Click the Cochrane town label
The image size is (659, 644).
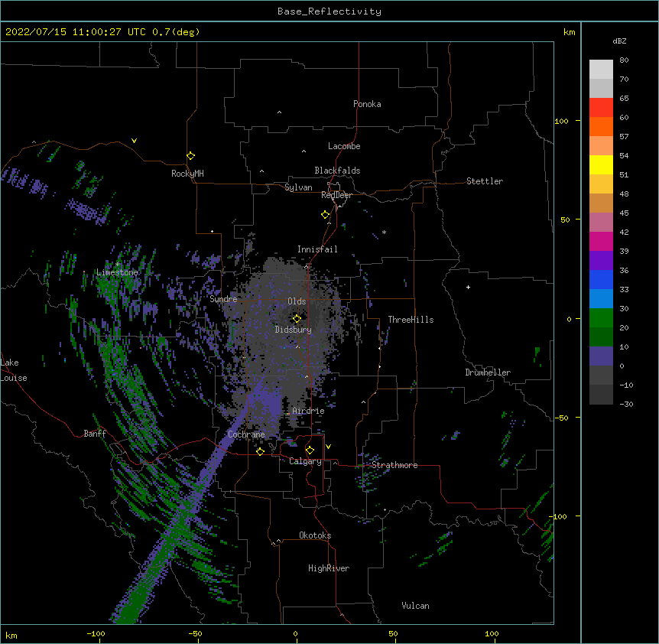pos(246,434)
